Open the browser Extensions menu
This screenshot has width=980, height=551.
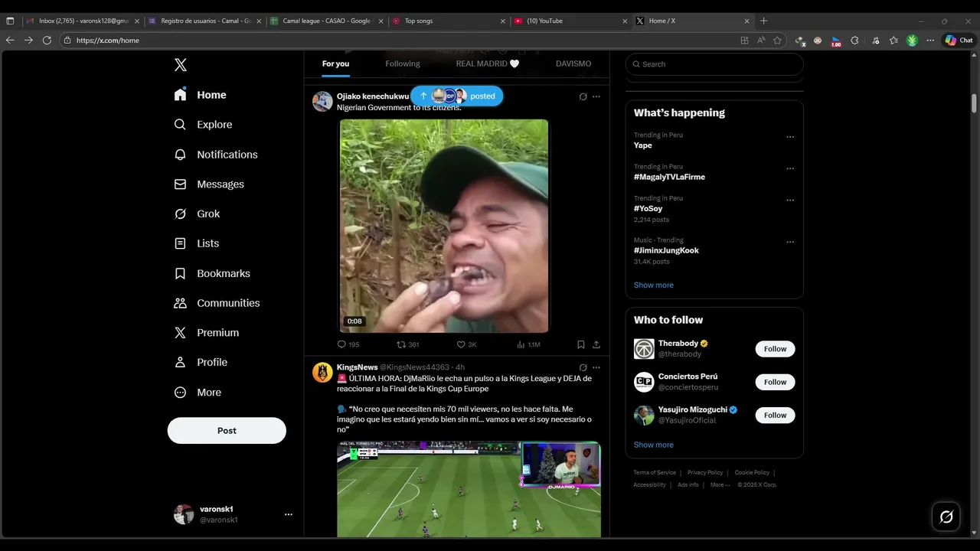(x=855, y=40)
